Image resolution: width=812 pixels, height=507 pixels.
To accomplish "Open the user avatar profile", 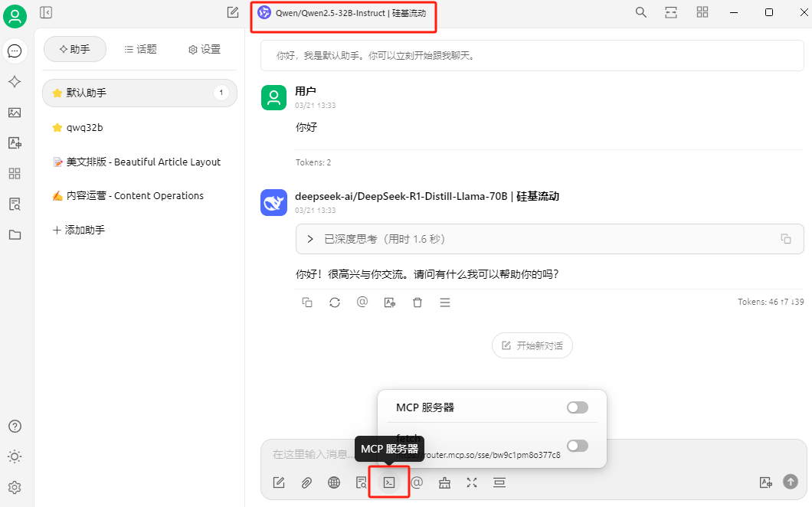I will click(x=15, y=16).
